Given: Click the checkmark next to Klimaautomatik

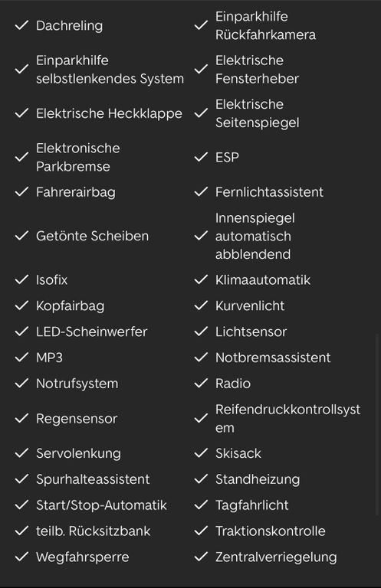Looking at the screenshot, I should pyautogui.click(x=201, y=279).
